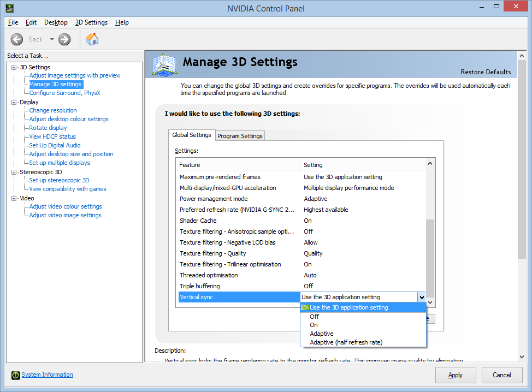
Task: Click the System Information link
Action: point(47,375)
